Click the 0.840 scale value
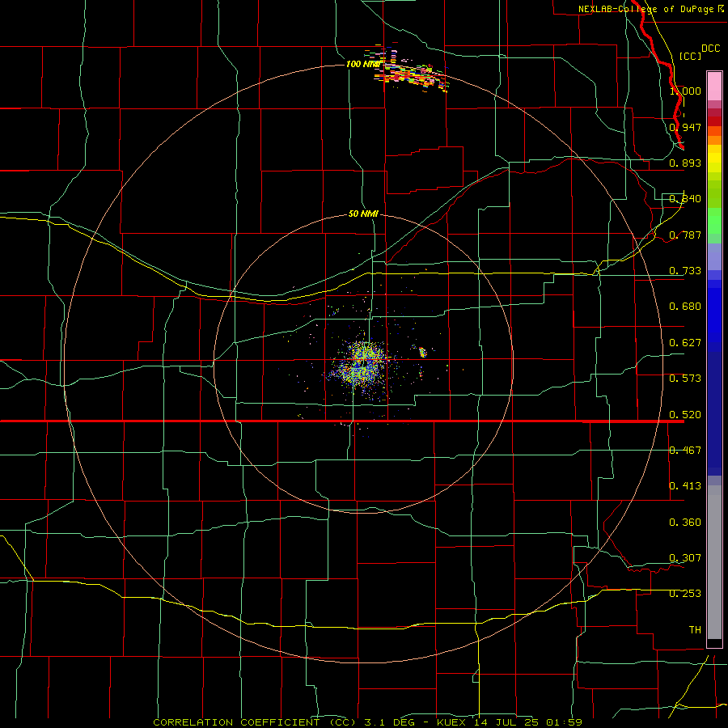The image size is (728, 728). pyautogui.click(x=685, y=199)
